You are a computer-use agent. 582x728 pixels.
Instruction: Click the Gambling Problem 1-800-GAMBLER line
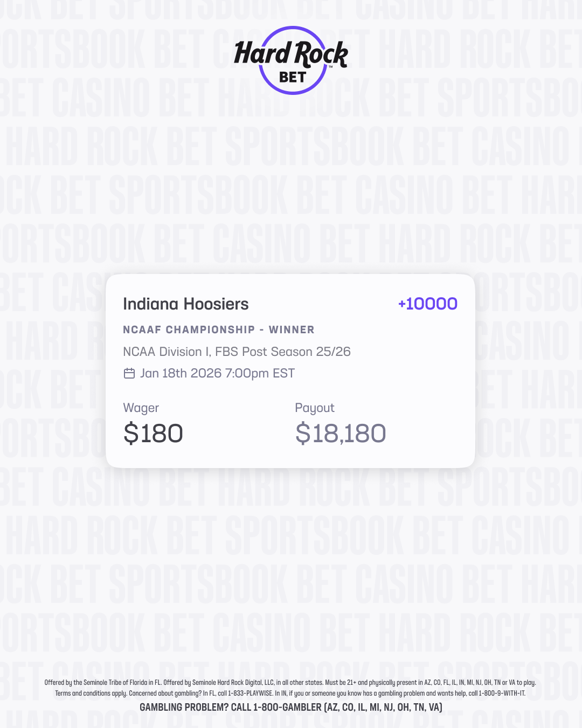(x=291, y=707)
